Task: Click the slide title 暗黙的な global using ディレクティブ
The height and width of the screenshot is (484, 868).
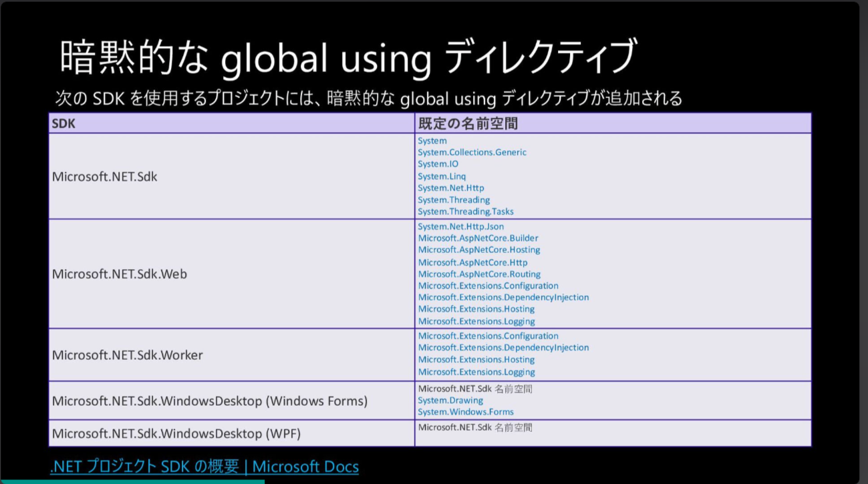Action: 347,58
